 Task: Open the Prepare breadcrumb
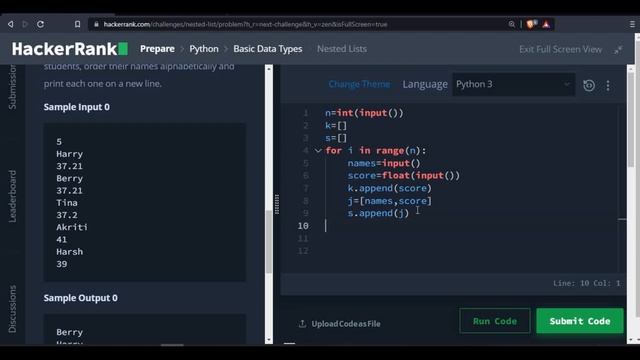(157, 49)
